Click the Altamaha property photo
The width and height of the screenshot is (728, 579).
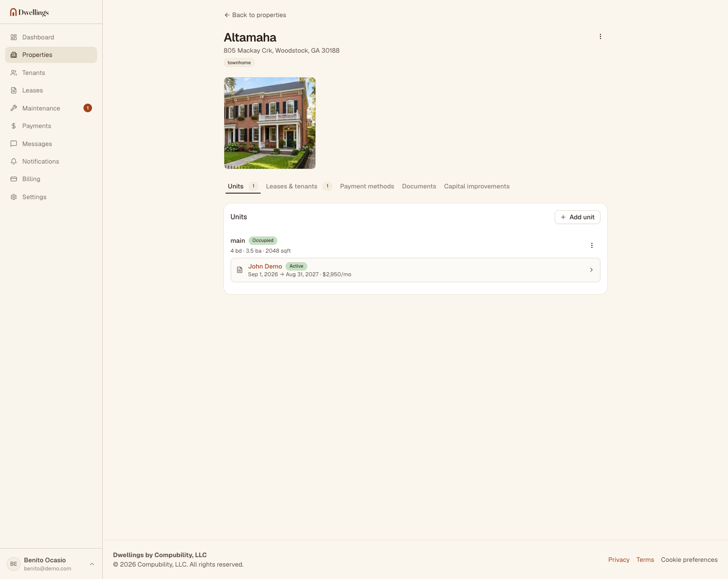(x=270, y=123)
